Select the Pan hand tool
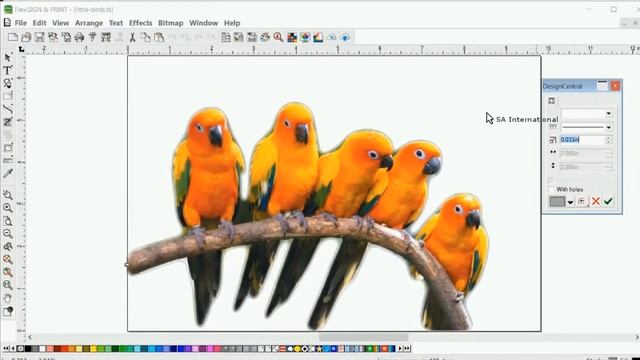This screenshot has height=360, width=640. (x=8, y=298)
